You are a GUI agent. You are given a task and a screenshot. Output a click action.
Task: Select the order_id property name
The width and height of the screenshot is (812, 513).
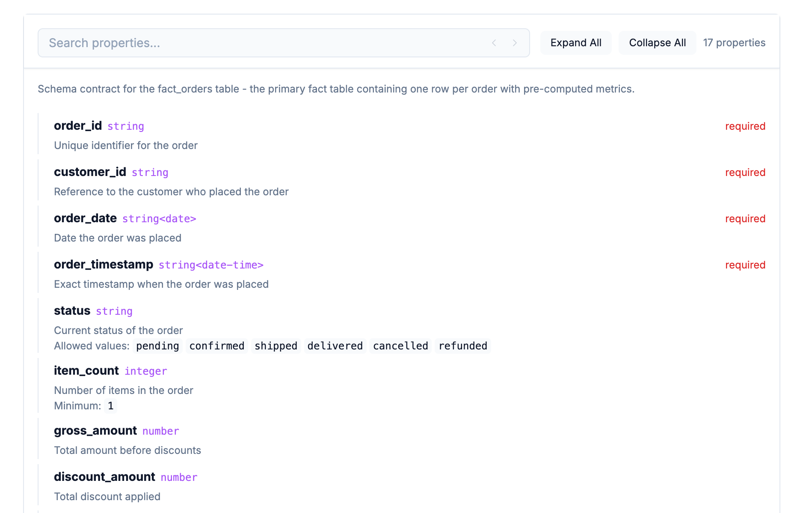click(78, 126)
